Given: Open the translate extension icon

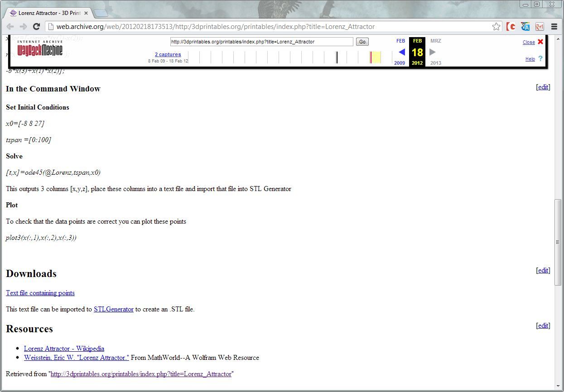Looking at the screenshot, I should [525, 27].
